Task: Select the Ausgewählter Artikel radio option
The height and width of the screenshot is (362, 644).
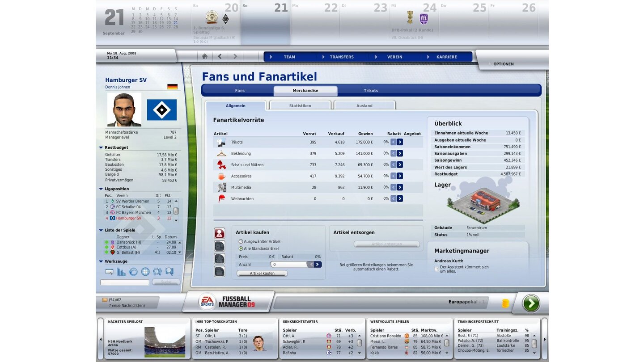Action: tap(241, 242)
